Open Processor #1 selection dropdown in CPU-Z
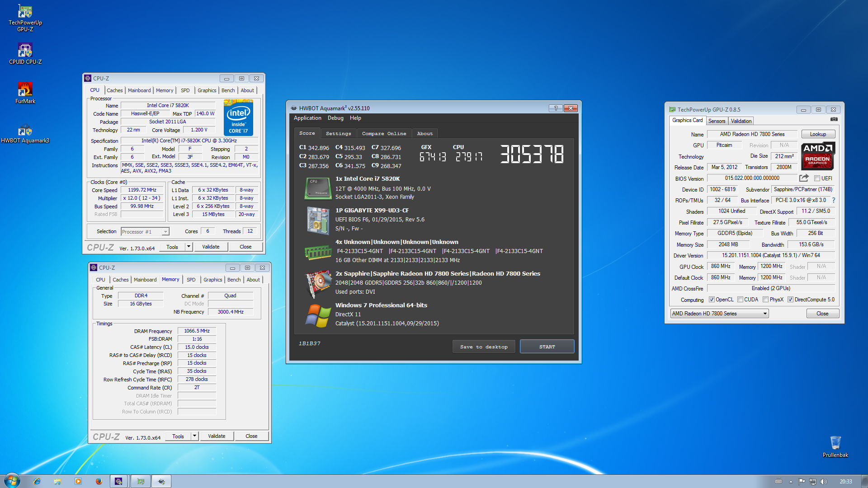 tap(145, 232)
